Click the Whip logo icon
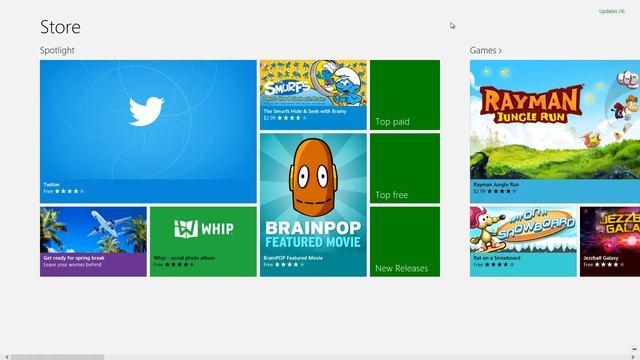 [x=186, y=229]
